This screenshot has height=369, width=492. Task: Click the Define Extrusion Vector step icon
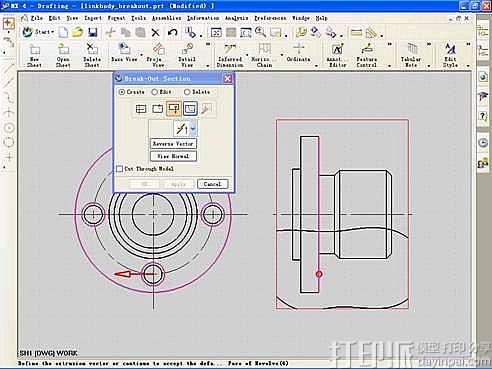[174, 109]
